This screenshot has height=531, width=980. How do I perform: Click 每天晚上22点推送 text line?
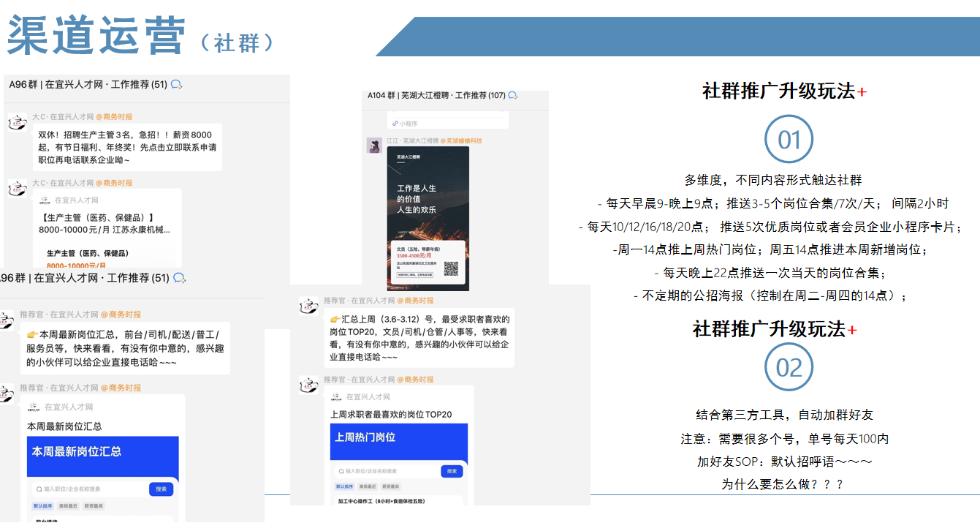pos(771,273)
